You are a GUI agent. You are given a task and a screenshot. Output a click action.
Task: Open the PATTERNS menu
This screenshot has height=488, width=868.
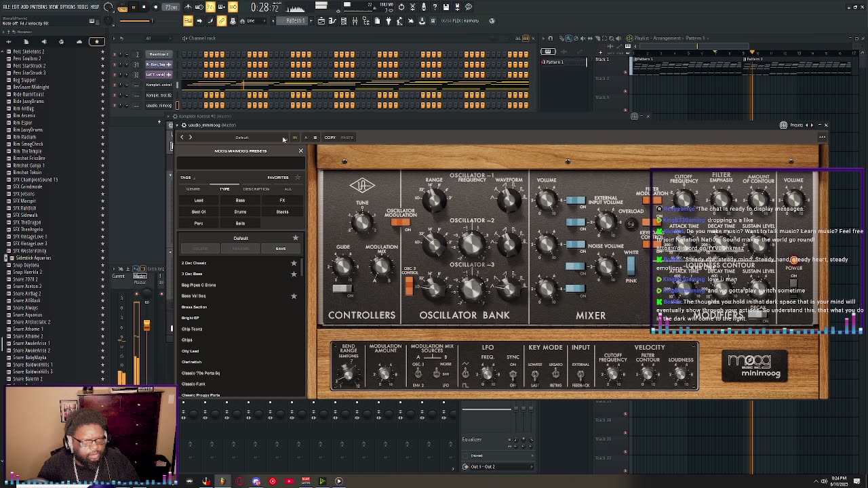(x=39, y=7)
